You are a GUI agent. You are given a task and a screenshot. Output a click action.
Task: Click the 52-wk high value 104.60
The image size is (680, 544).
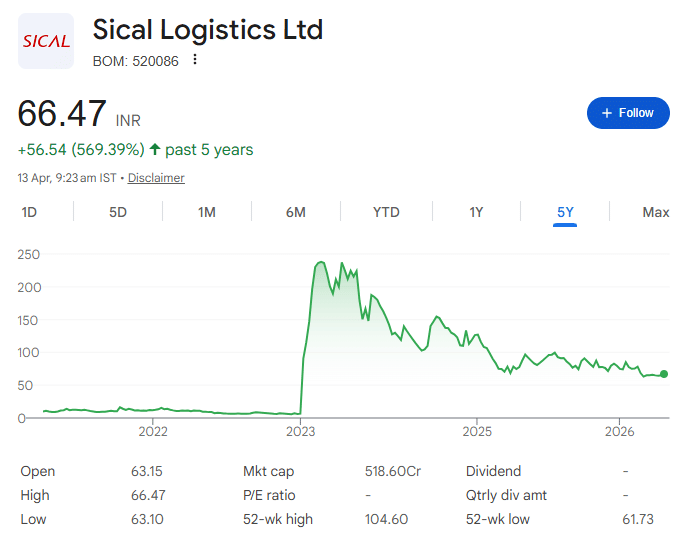388,519
